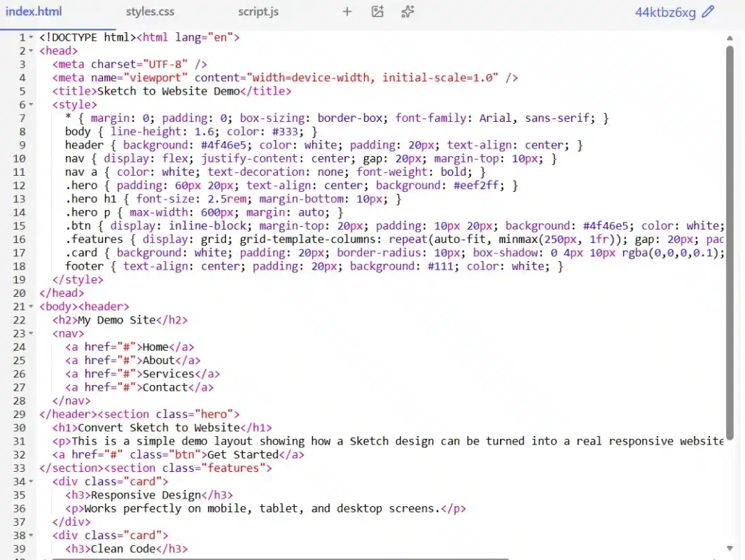
Task: Switch to the index.html tab
Action: 34,11
